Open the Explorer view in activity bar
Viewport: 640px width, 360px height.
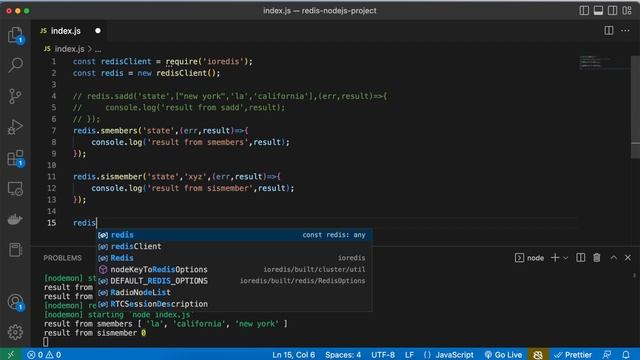coord(15,35)
